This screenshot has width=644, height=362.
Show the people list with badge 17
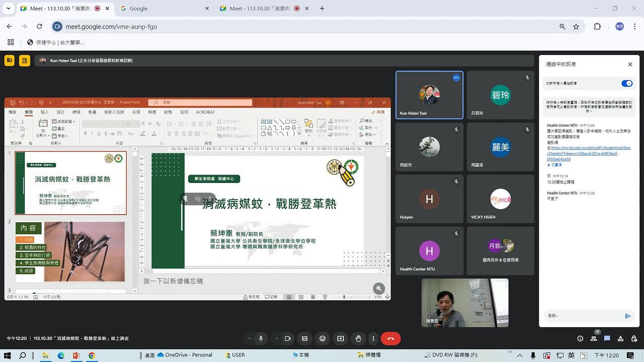[594, 338]
